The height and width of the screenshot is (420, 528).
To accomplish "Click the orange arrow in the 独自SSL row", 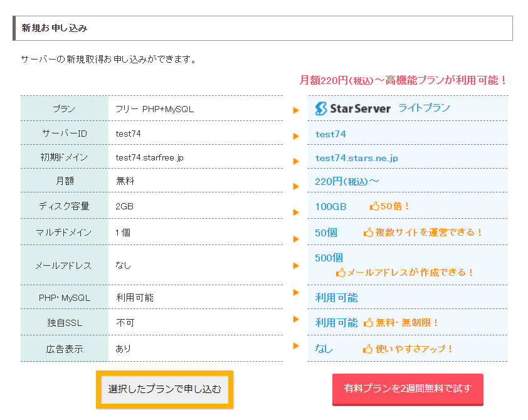I will pyautogui.click(x=296, y=318).
